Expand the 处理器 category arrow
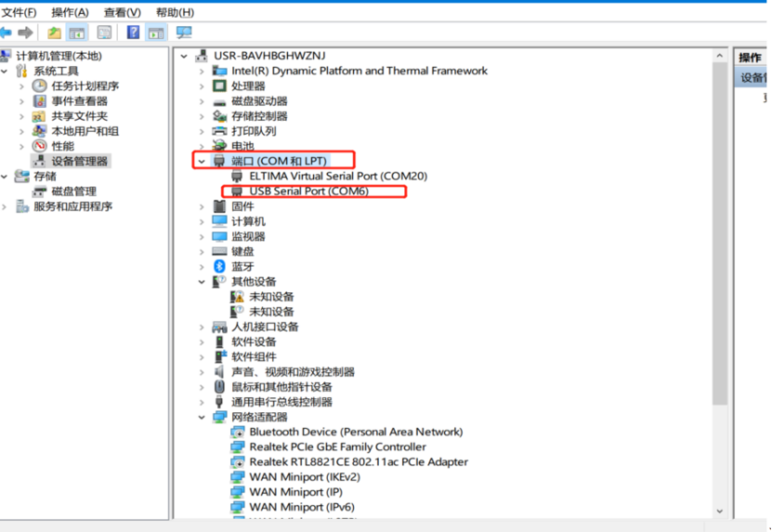Screen dimensions: 772x532 coord(202,86)
